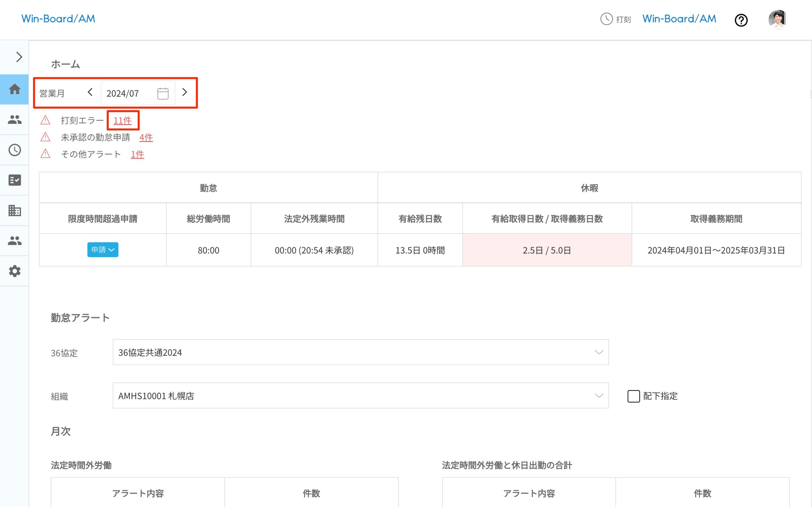Open the 組織 dropdown showing 札幌店
Viewport: 812px width, 507px height.
pos(360,396)
